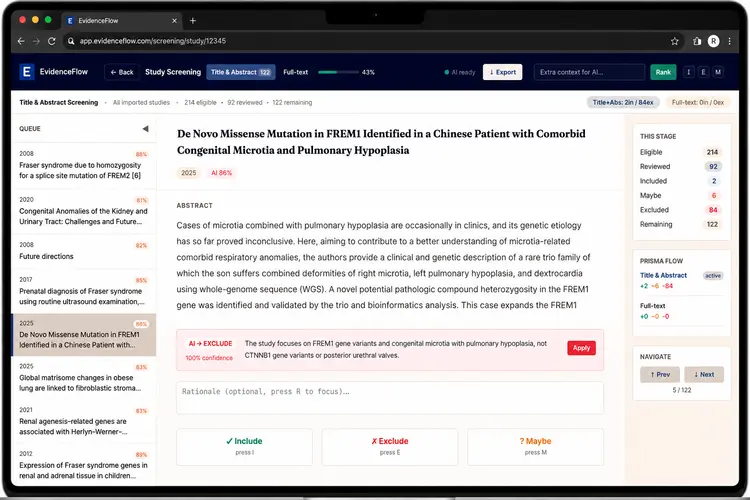This screenshot has height=500, width=750.
Task: Switch to Full-text tab
Action: (296, 72)
